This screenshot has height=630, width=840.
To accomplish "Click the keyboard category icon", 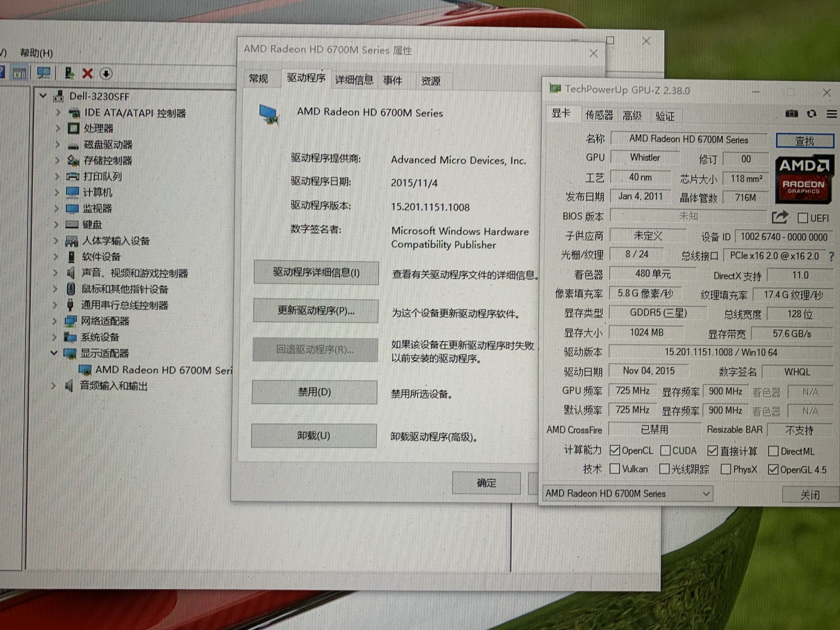I will point(72,225).
